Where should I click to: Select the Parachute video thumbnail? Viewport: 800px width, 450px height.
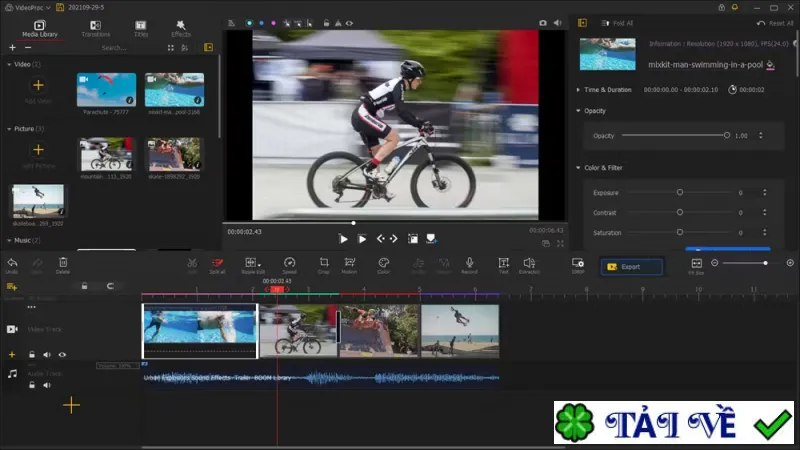[106, 90]
